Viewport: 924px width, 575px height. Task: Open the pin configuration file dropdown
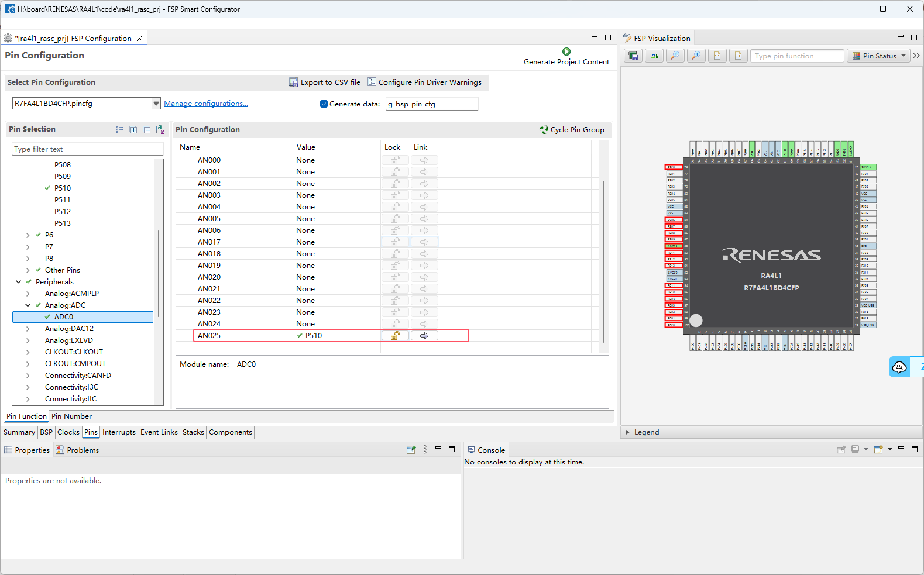[x=156, y=104]
